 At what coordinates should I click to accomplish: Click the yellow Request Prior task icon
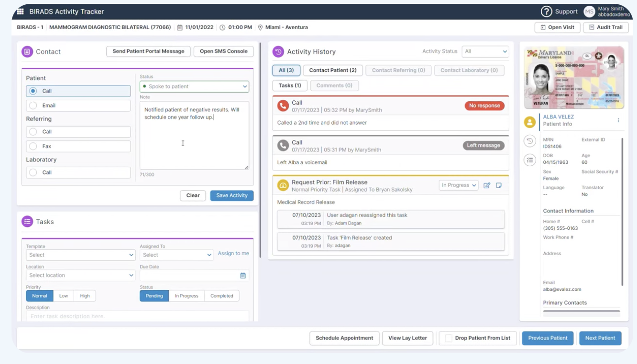click(283, 185)
